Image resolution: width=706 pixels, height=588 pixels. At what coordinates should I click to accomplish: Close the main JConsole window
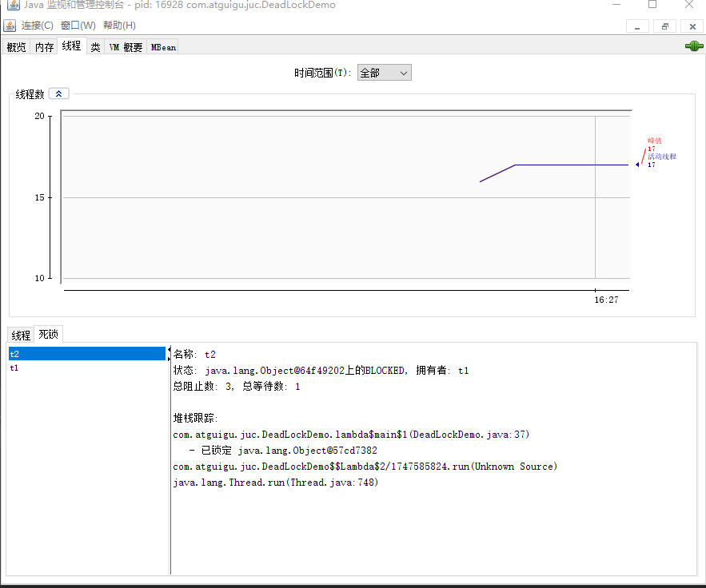[x=689, y=5]
